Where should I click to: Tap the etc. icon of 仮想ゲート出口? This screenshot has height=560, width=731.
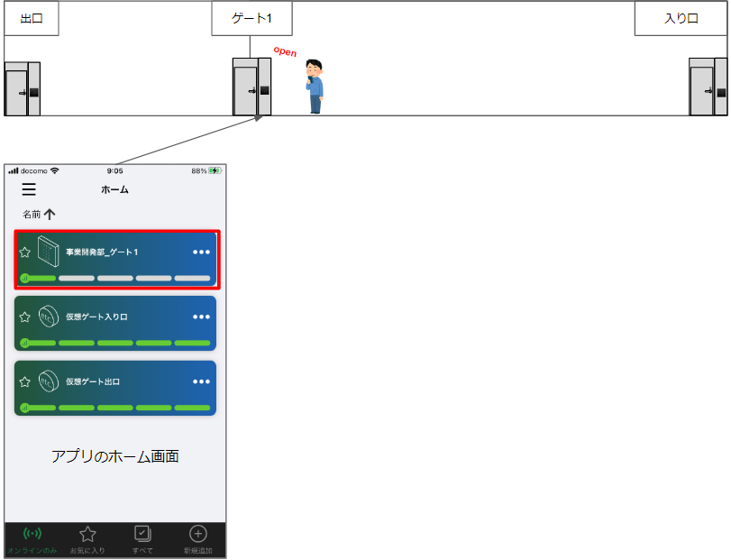point(49,381)
